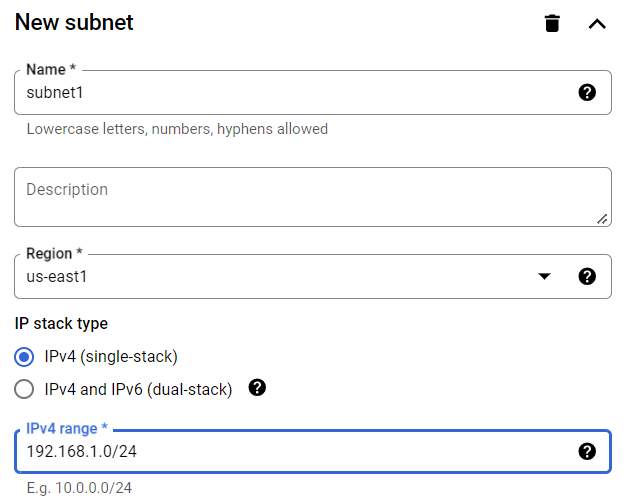This screenshot has height=504, width=629.
Task: Open help for the Name field
Action: click(587, 93)
